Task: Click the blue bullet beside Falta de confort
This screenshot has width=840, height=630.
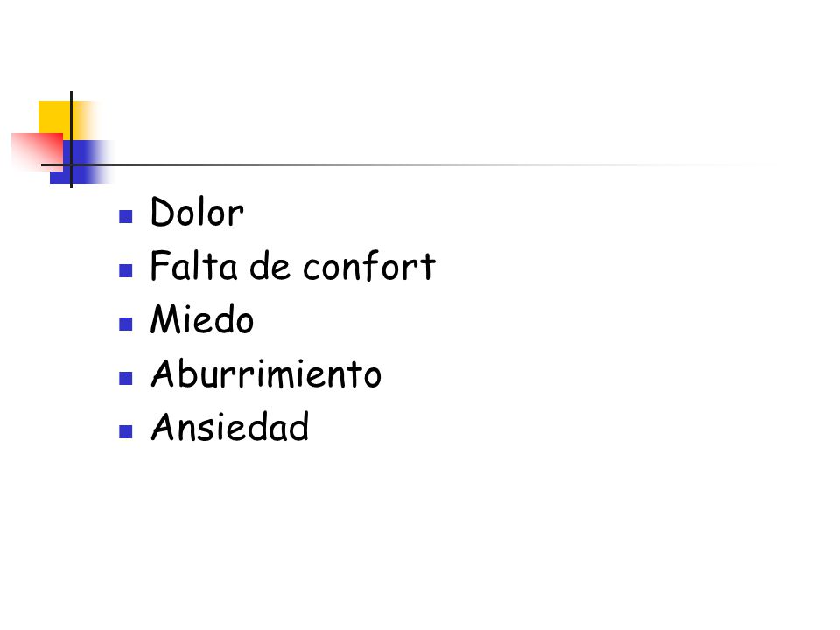Action: click(125, 270)
